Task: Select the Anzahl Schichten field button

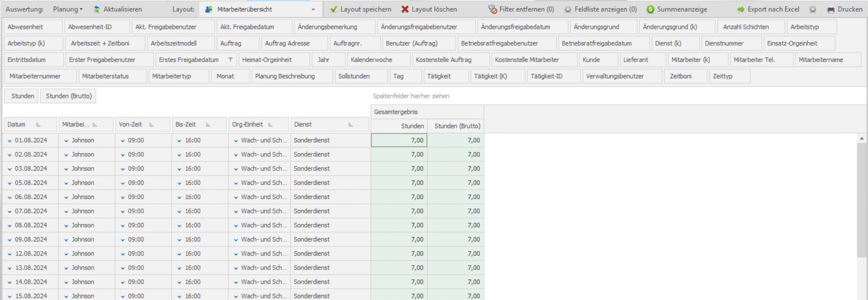Action: click(x=751, y=27)
